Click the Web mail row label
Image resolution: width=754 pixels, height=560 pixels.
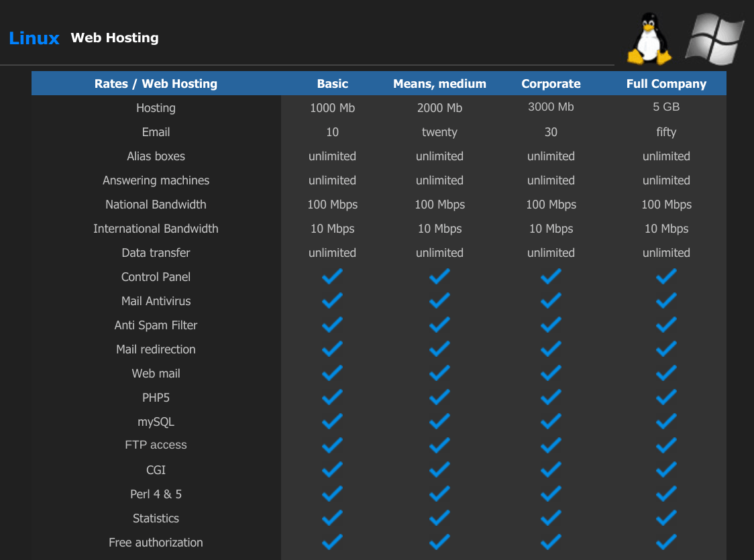click(156, 373)
